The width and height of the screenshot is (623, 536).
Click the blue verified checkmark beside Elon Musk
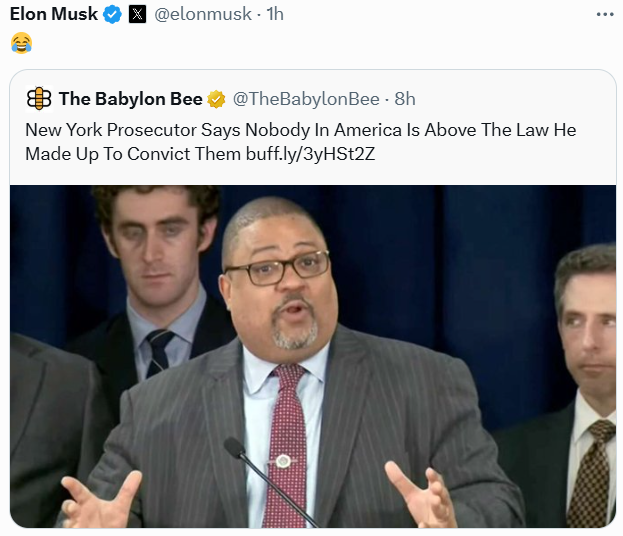(112, 15)
